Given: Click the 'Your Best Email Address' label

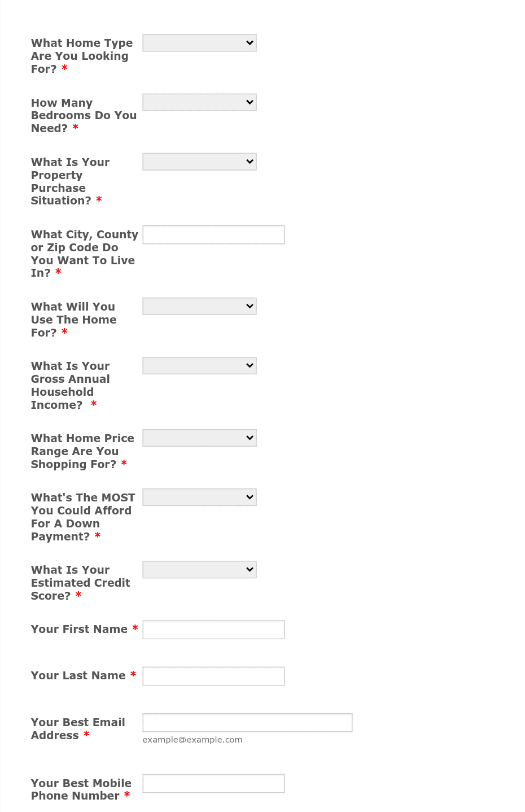Looking at the screenshot, I should point(78,728).
